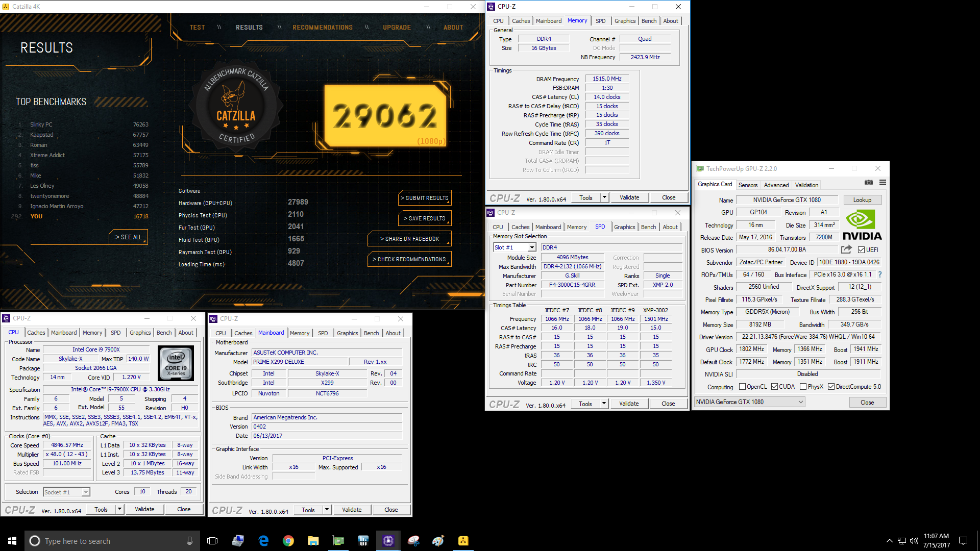Open the TEST tab in Catzilla
Image resolution: width=980 pixels, height=551 pixels.
(197, 28)
